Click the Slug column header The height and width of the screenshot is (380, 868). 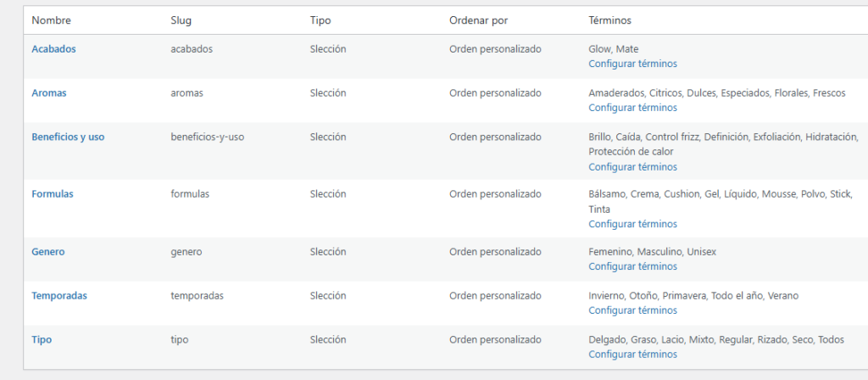(x=181, y=20)
